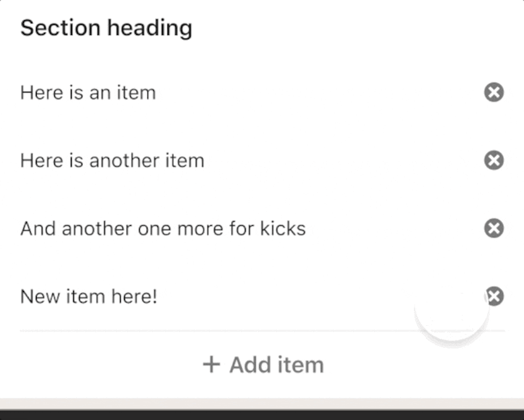The height and width of the screenshot is (420, 524).
Task: Select the "Add item" text label
Action: 277,364
